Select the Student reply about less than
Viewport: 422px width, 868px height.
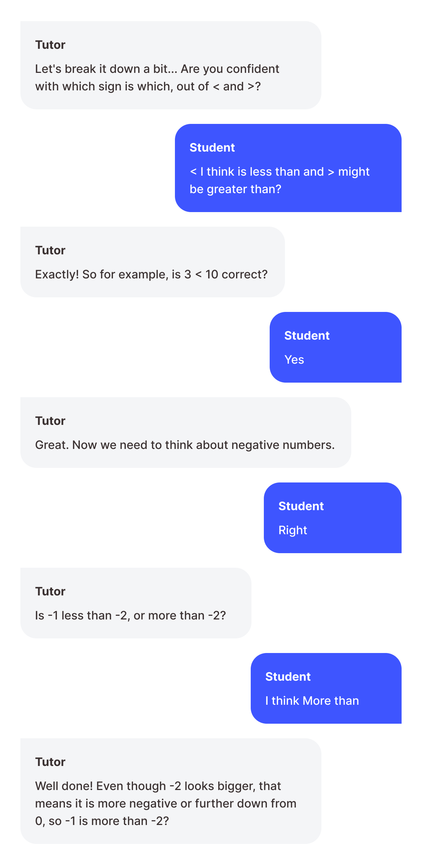pyautogui.click(x=288, y=168)
